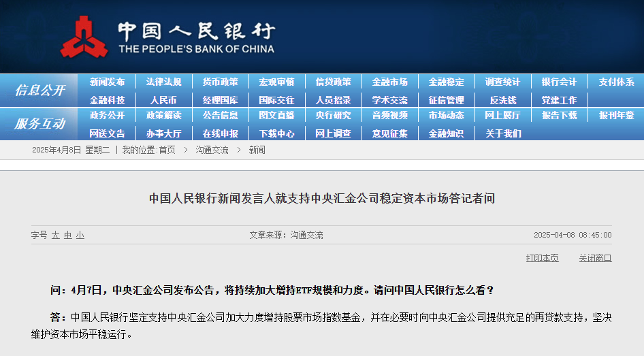The height and width of the screenshot is (356, 644).
Task: Select the 调查统计 menu item
Action: (502, 82)
